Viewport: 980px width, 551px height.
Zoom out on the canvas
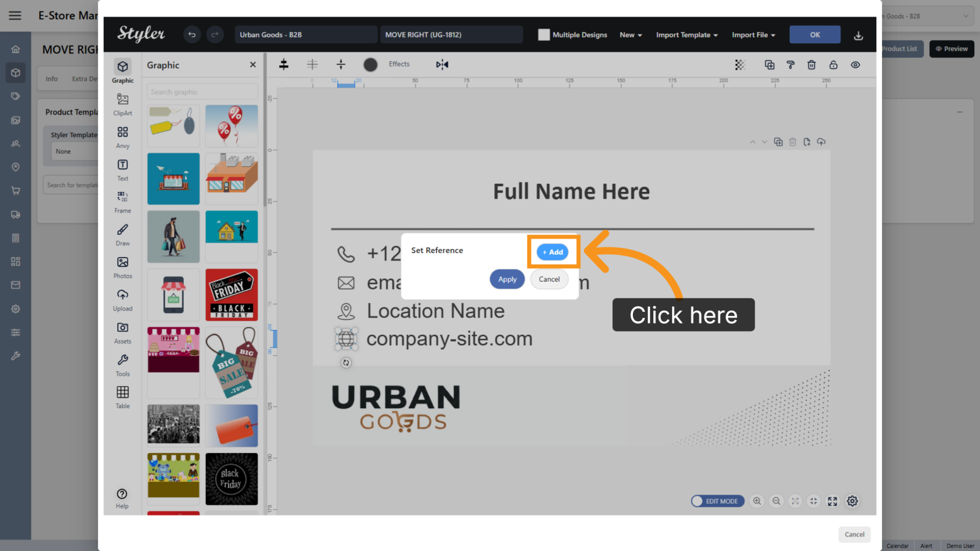coord(776,501)
